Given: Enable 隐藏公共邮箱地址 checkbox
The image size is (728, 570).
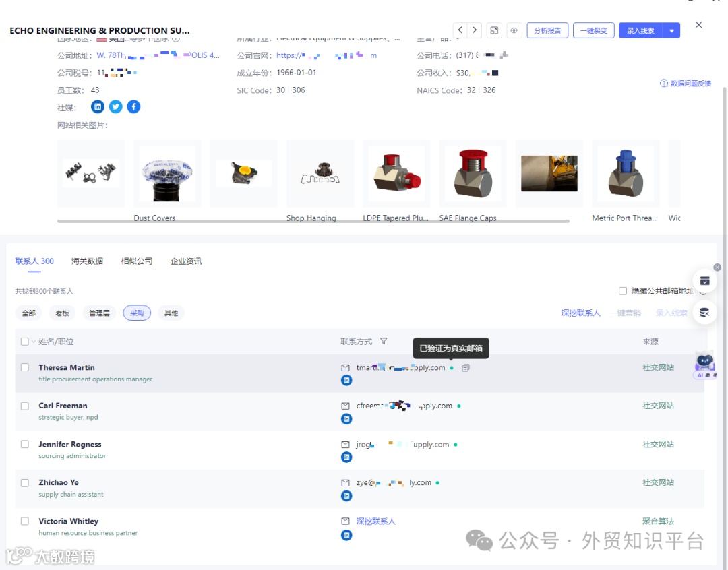Looking at the screenshot, I should click(x=623, y=291).
